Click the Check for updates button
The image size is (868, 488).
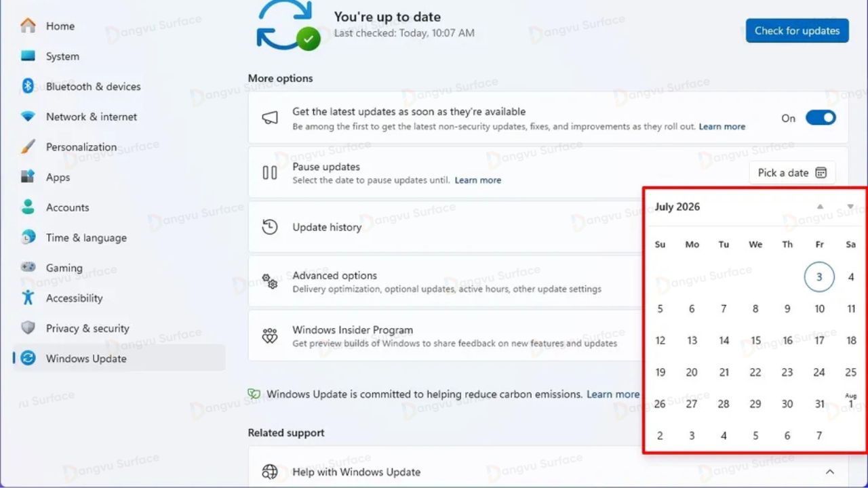[797, 30]
